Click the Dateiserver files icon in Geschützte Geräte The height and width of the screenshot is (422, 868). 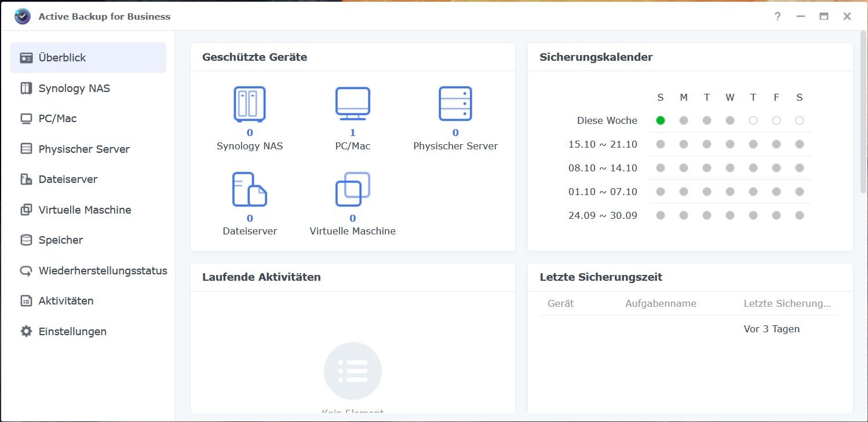coord(250,189)
